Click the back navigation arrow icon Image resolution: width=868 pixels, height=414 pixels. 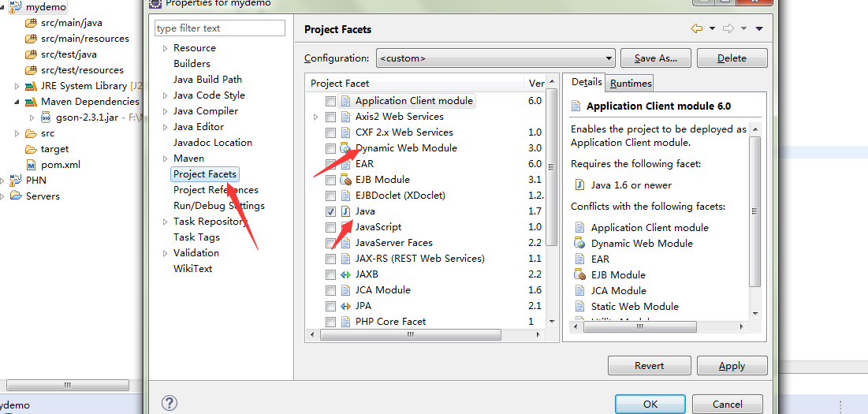coord(696,28)
